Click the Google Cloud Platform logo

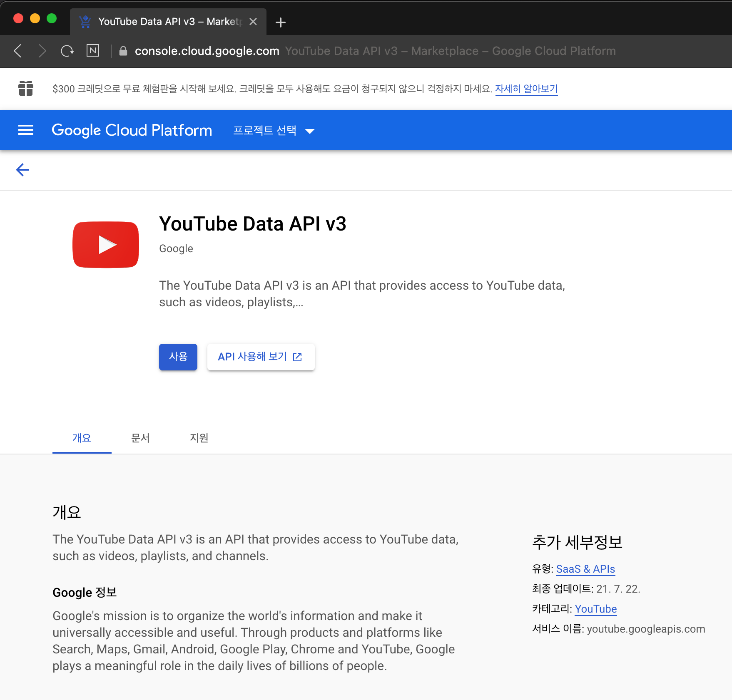[x=132, y=130]
